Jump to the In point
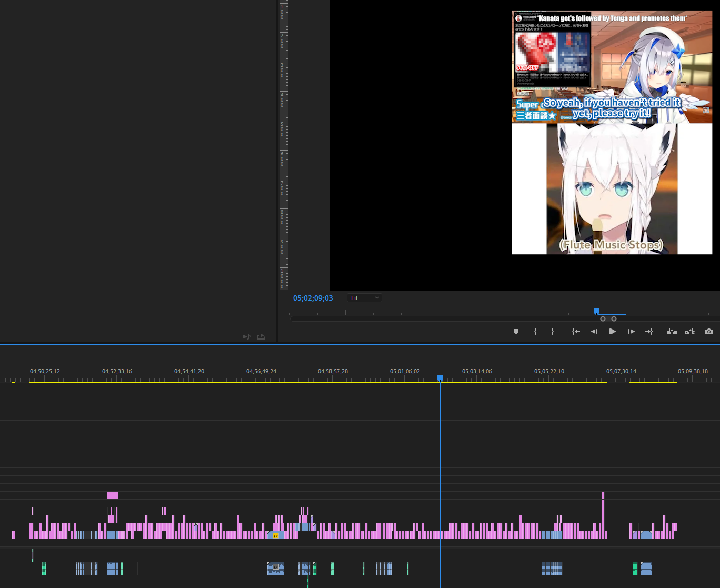Screen dimensions: 720x588 tap(576, 332)
